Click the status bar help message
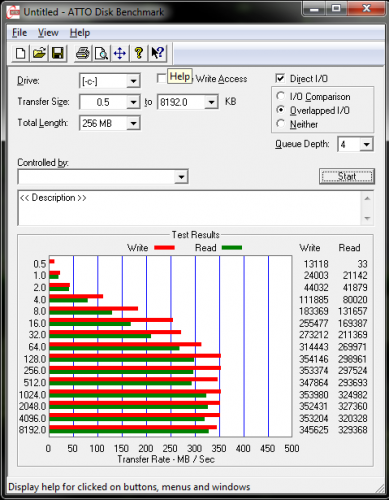The height and width of the screenshot is (500, 389). pyautogui.click(x=129, y=487)
